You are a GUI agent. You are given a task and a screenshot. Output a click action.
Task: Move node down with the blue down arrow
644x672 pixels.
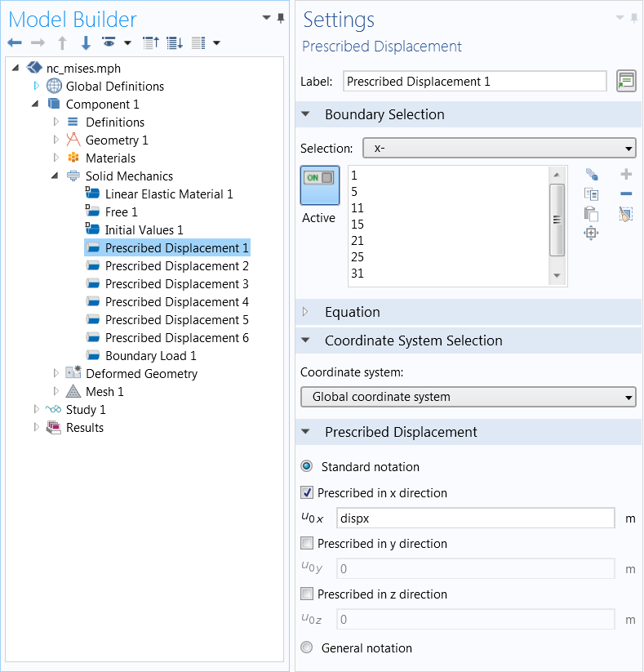(86, 42)
